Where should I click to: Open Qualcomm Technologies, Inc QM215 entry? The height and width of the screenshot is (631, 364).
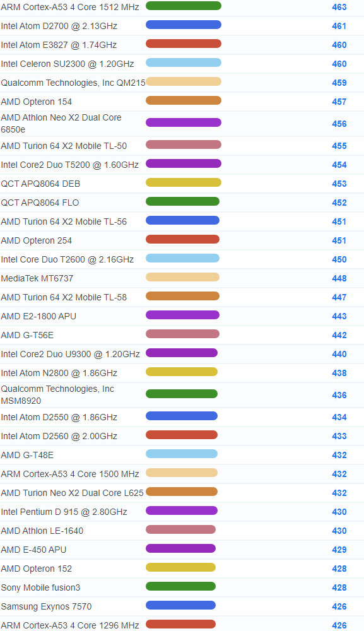tap(73, 83)
